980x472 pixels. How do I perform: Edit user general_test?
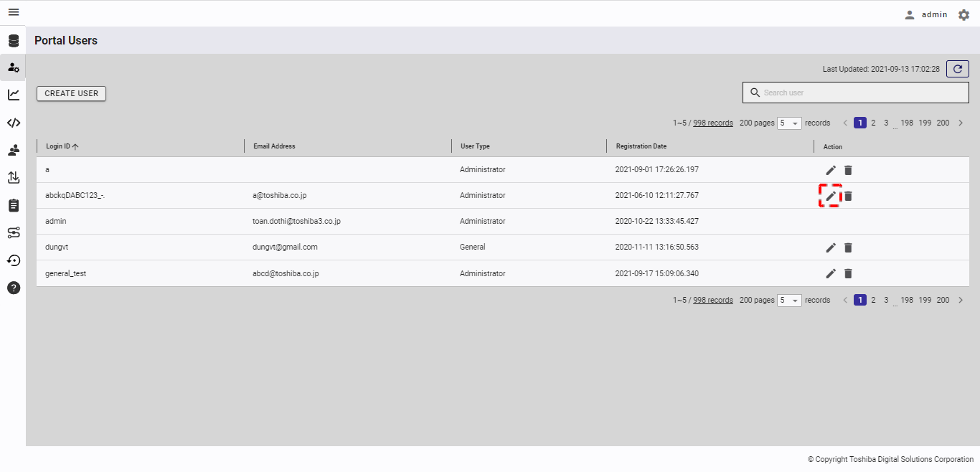pyautogui.click(x=831, y=273)
